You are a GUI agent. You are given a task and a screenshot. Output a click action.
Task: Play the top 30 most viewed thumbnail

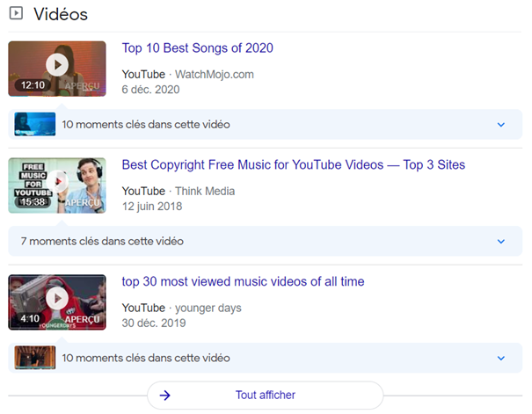click(x=57, y=302)
